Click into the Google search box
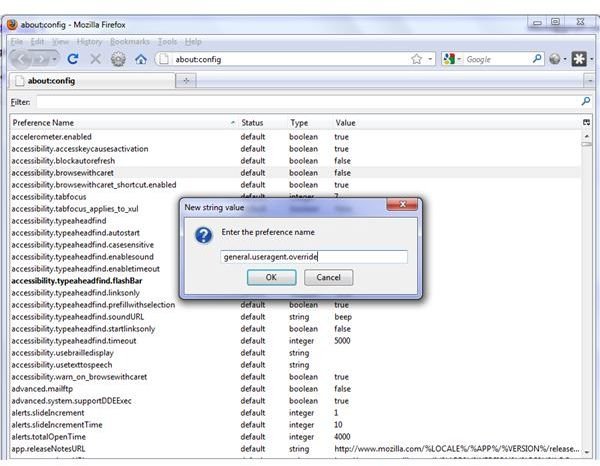This screenshot has height=466, width=600. coord(497,59)
